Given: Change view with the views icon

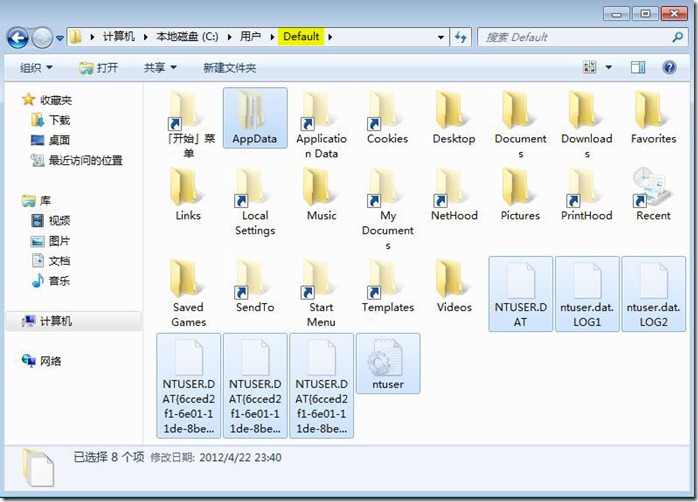Looking at the screenshot, I should pyautogui.click(x=589, y=67).
